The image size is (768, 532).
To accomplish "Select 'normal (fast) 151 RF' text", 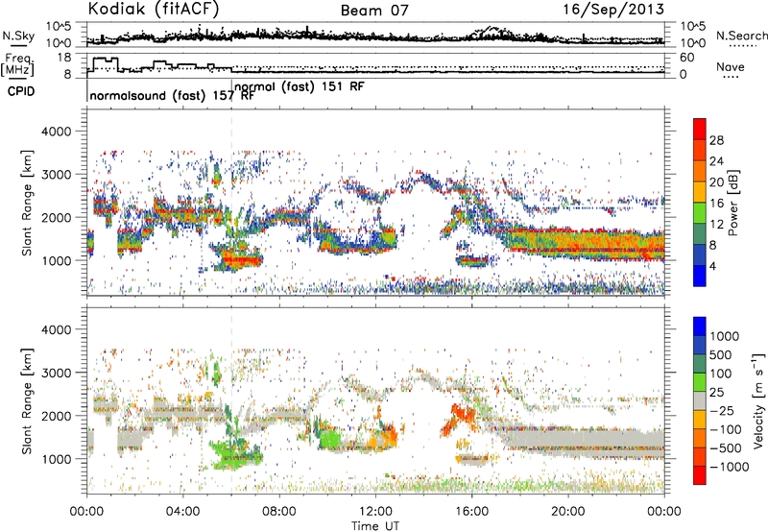I will (x=300, y=86).
